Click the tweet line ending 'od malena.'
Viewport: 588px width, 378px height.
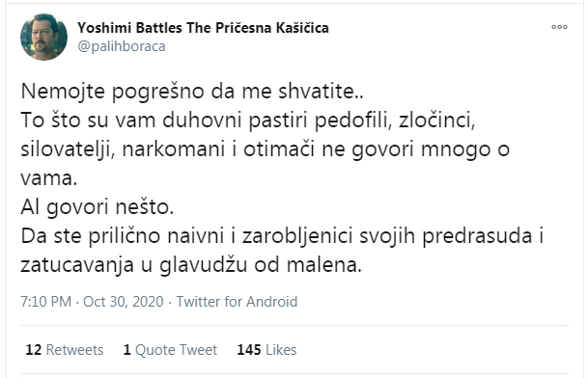tap(191, 265)
